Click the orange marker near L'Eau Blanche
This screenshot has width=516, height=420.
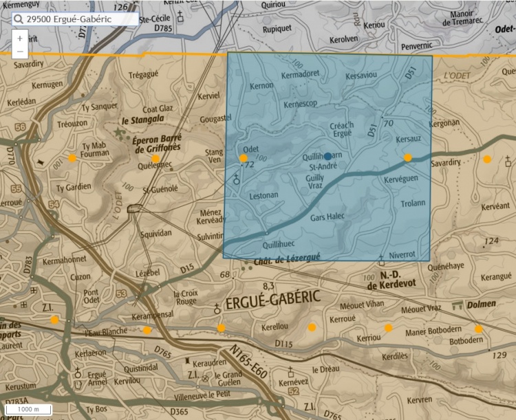147,330
